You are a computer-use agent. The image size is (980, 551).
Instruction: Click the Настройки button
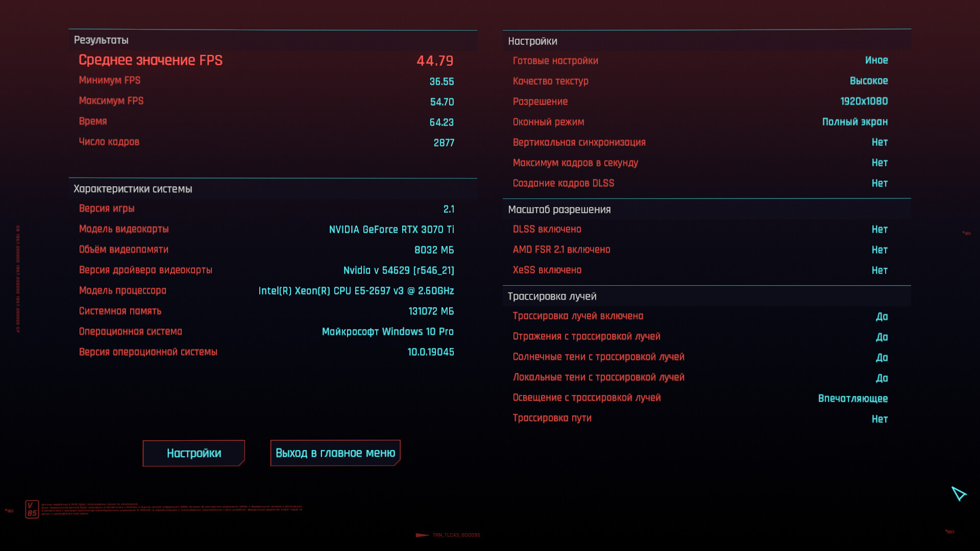click(x=193, y=453)
